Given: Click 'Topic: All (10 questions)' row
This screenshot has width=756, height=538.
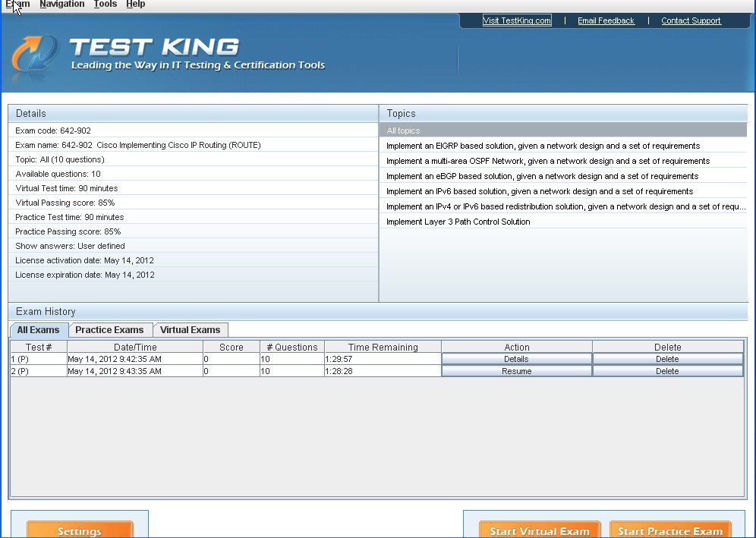Looking at the screenshot, I should click(x=193, y=159).
